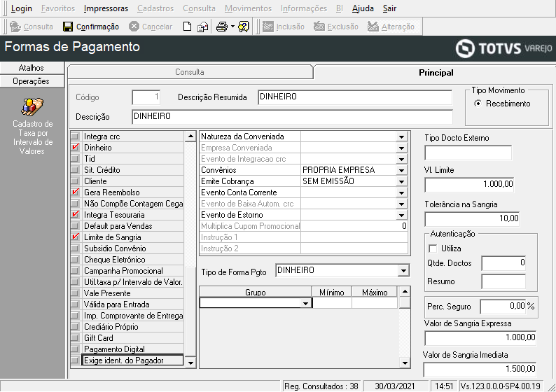Open the Emite Cobrança dropdown
Viewport: 556px width, 392px height.
point(401,181)
